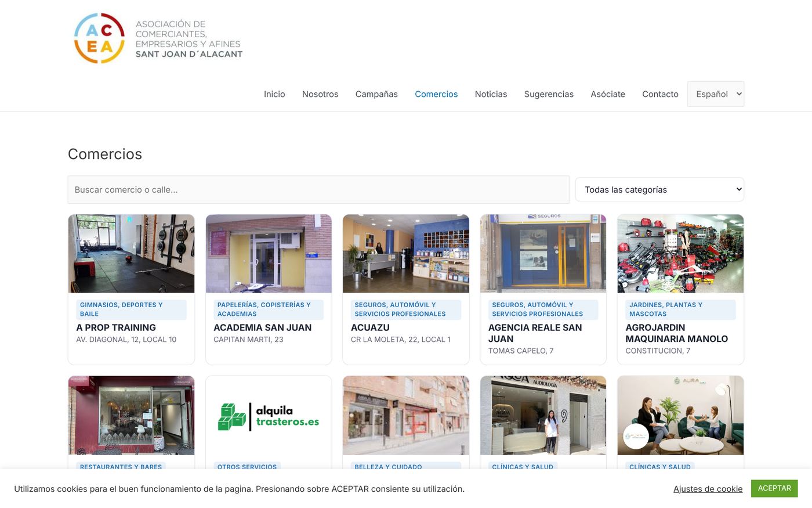Open the AGENCIA REALE SAN JUAN photo
This screenshot has height=508, width=812.
pos(543,254)
